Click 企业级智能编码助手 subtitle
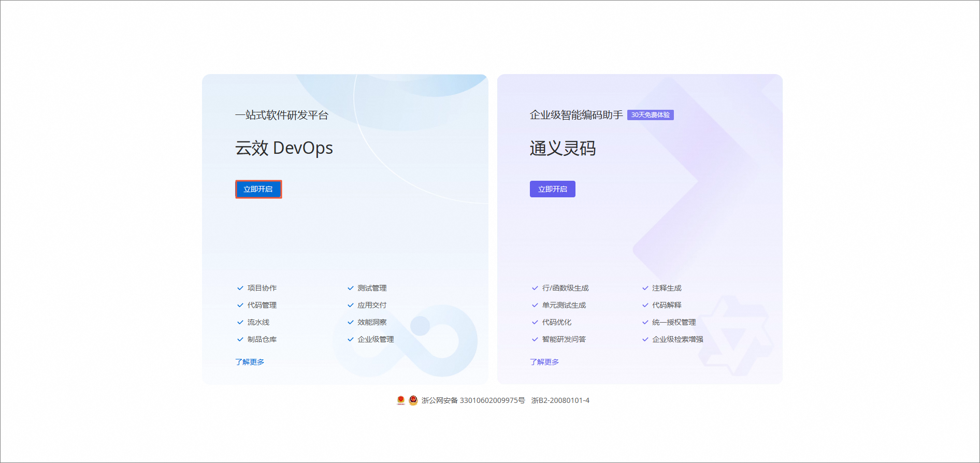 [576, 115]
